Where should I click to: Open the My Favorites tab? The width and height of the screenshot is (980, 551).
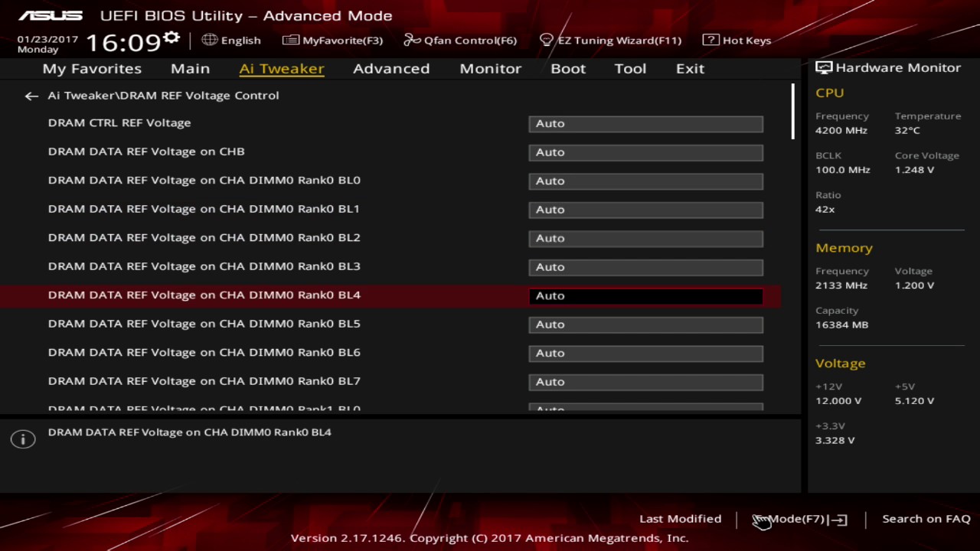point(92,68)
